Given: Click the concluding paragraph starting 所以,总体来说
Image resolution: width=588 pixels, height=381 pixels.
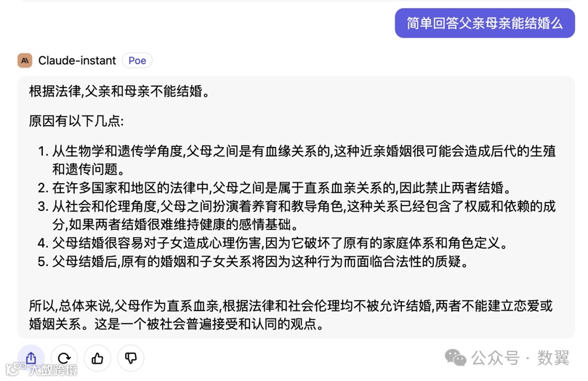Looking at the screenshot, I should coord(291,306).
